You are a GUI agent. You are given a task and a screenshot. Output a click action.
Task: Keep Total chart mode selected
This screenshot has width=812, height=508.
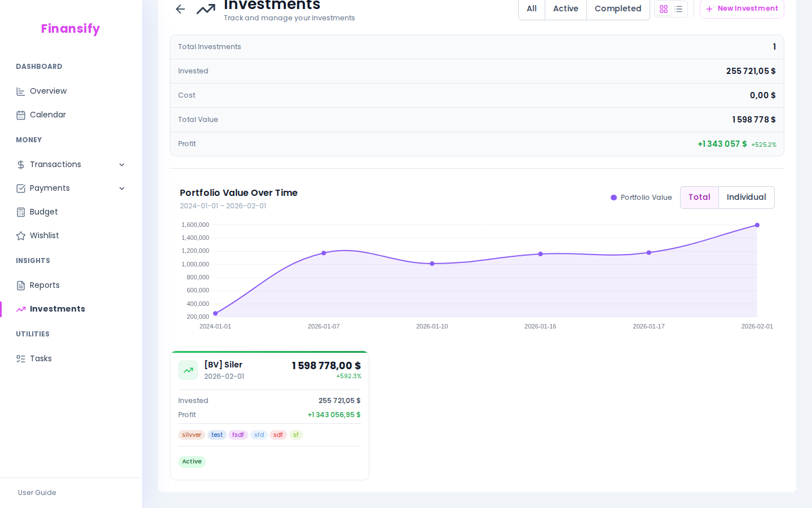click(x=699, y=197)
